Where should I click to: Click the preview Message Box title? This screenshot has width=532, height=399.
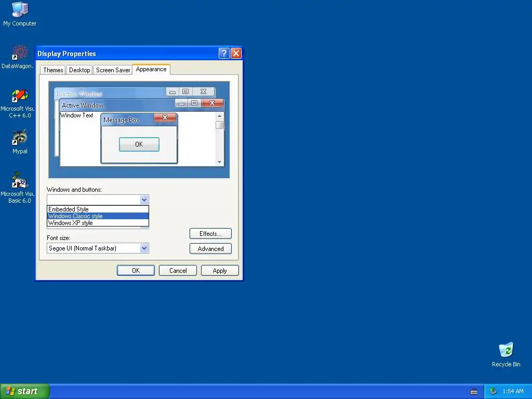121,120
